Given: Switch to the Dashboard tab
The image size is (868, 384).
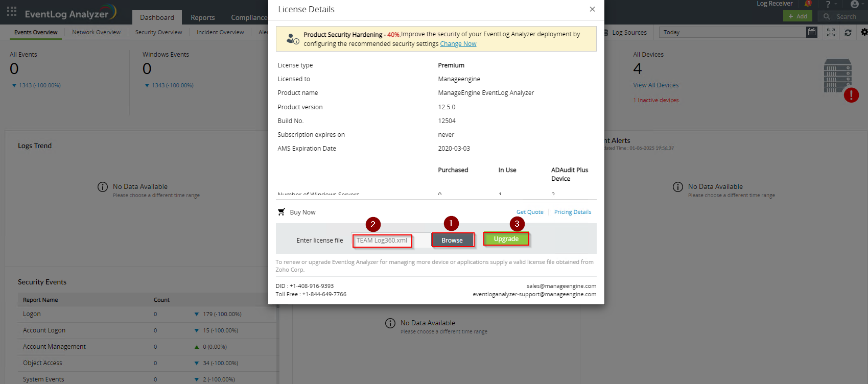Looking at the screenshot, I should click(157, 17).
